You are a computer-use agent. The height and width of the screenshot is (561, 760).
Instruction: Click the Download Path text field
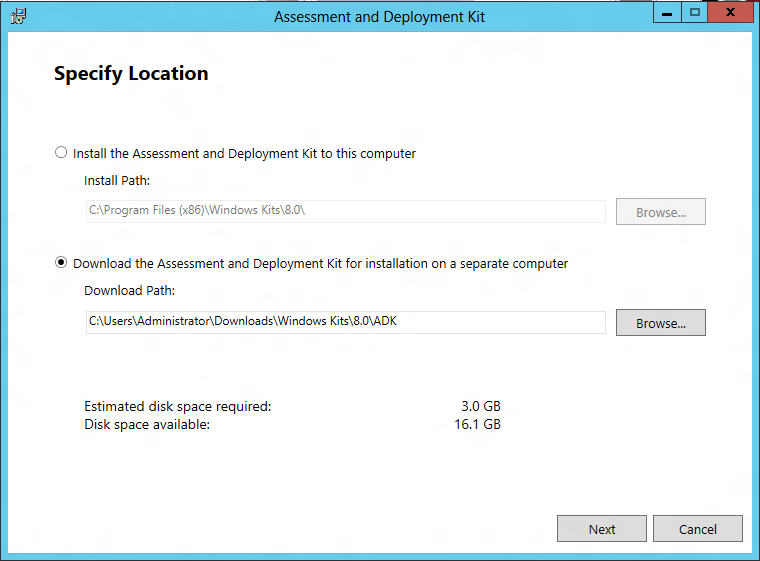[x=346, y=322]
